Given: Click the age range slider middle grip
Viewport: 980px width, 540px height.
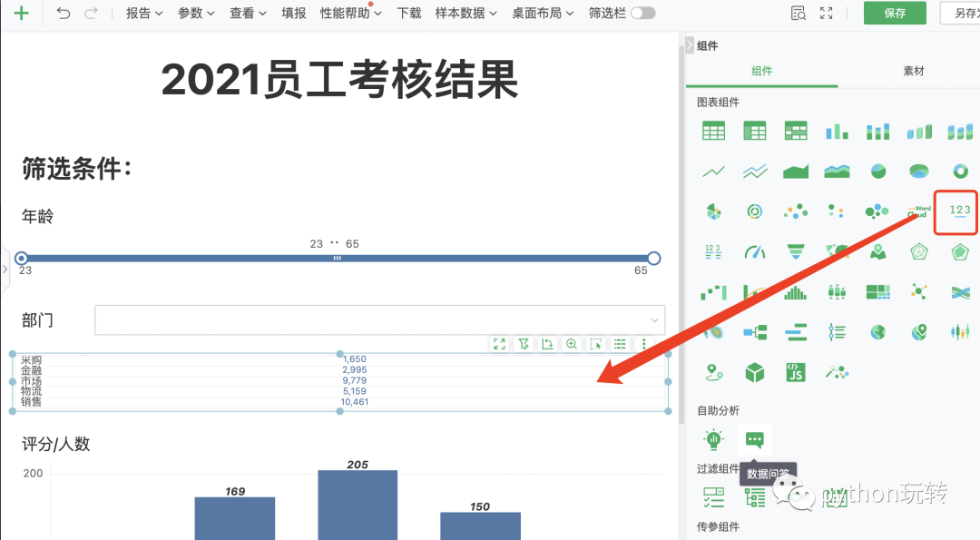Looking at the screenshot, I should (337, 258).
